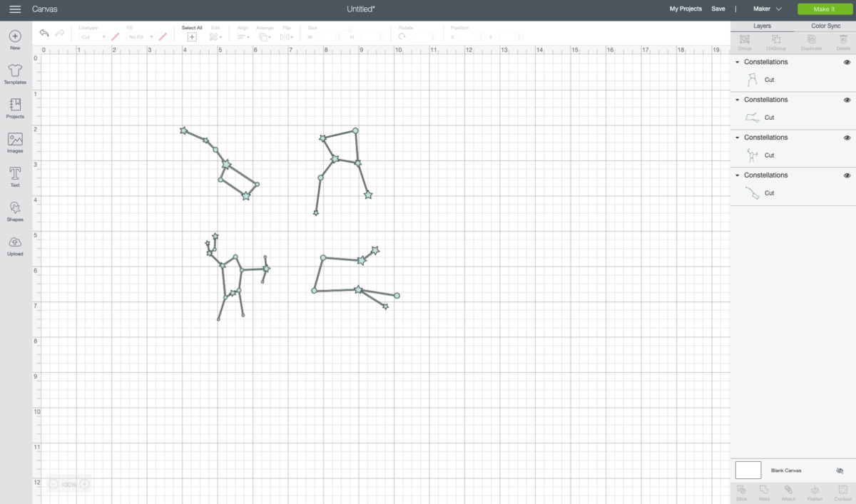Use the Flatten tool
The width and height of the screenshot is (856, 504).
pos(815,493)
